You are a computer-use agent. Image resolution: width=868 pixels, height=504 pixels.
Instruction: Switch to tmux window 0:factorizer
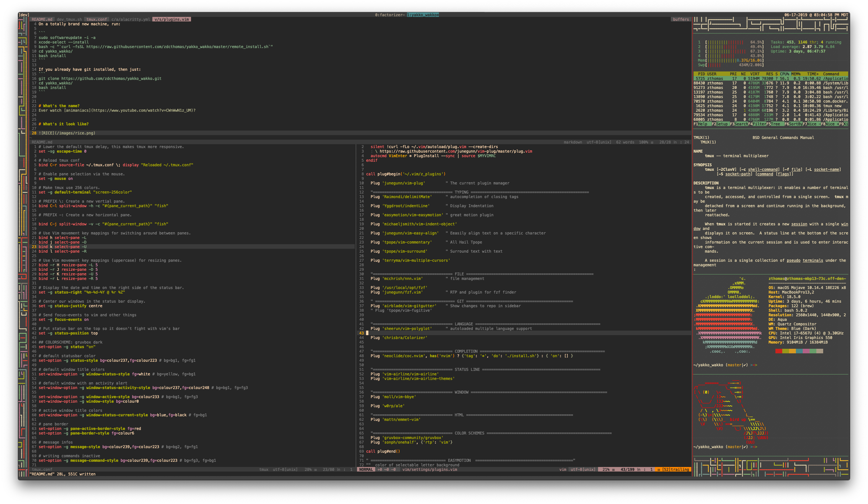pos(390,15)
